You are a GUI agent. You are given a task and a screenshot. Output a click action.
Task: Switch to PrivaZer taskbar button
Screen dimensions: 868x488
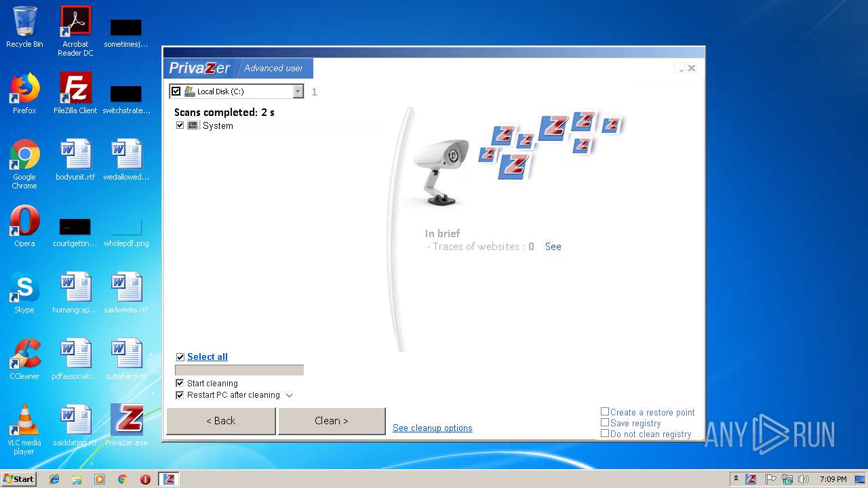169,479
